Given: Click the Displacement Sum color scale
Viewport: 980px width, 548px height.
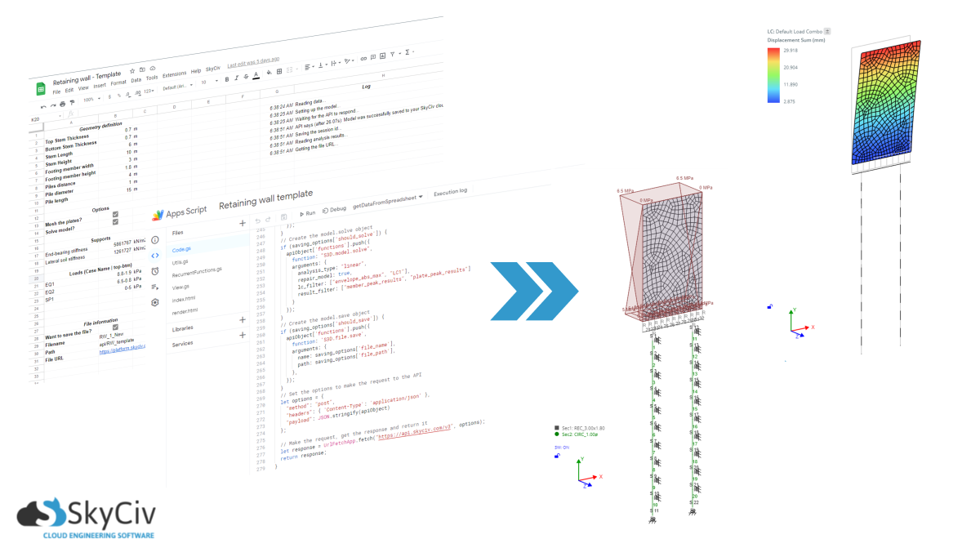Looking at the screenshot, I should pyautogui.click(x=773, y=75).
